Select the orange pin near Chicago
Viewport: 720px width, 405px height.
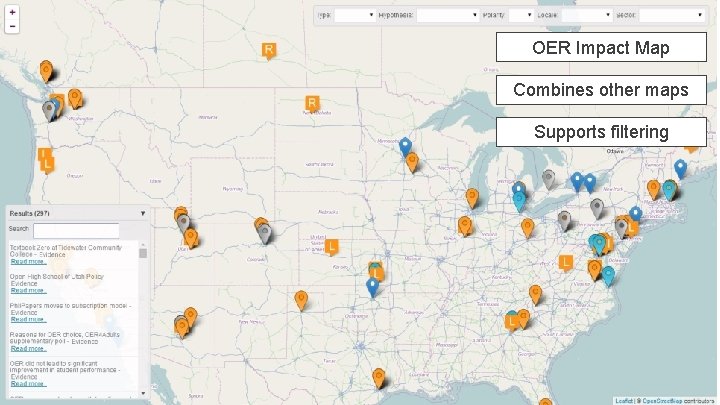point(472,198)
